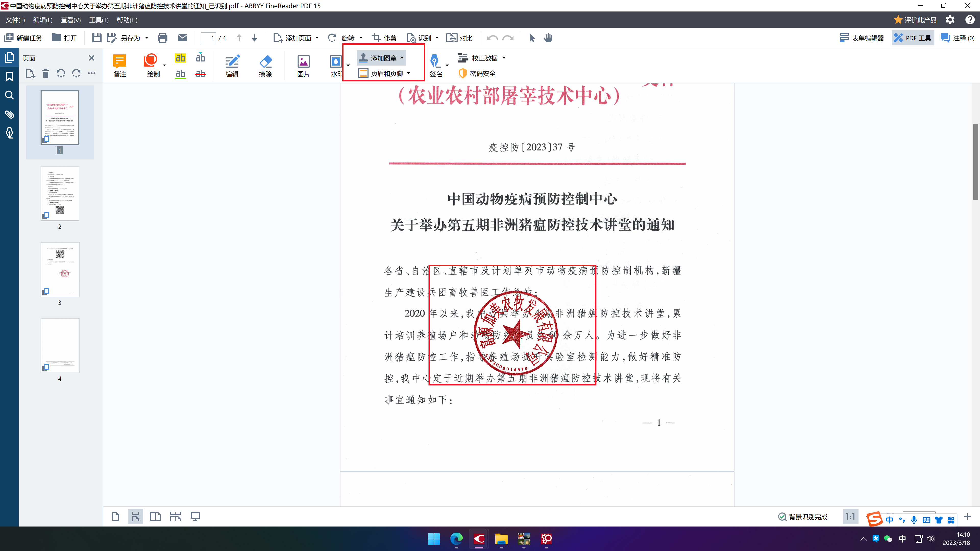Select the yellow text highlight tool
The height and width of the screenshot is (551, 980).
(x=180, y=58)
